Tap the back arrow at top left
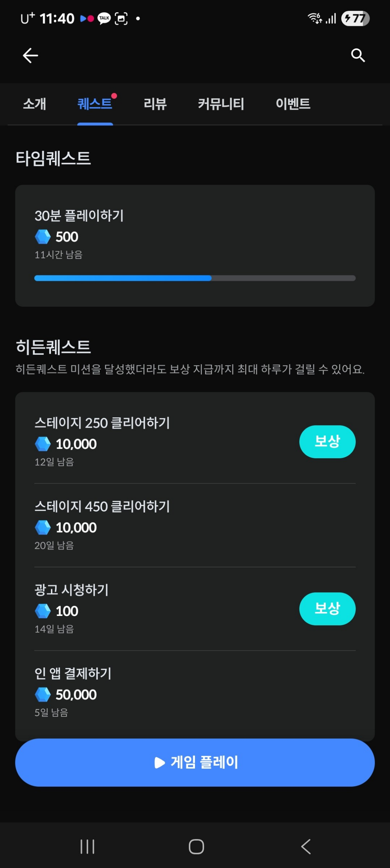Viewport: 390px width, 868px height. tap(30, 55)
